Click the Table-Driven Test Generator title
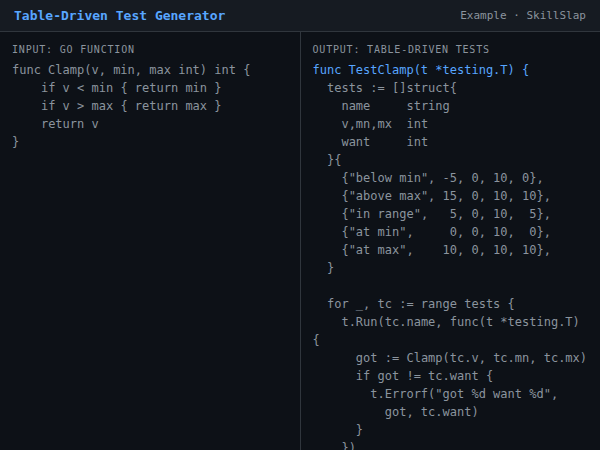600x450 pixels. (x=119, y=16)
